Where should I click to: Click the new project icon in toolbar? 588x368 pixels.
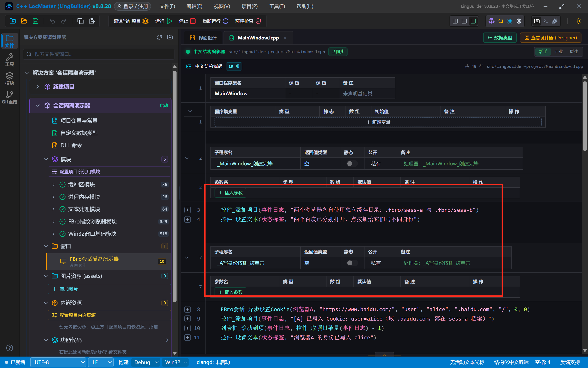(12, 21)
